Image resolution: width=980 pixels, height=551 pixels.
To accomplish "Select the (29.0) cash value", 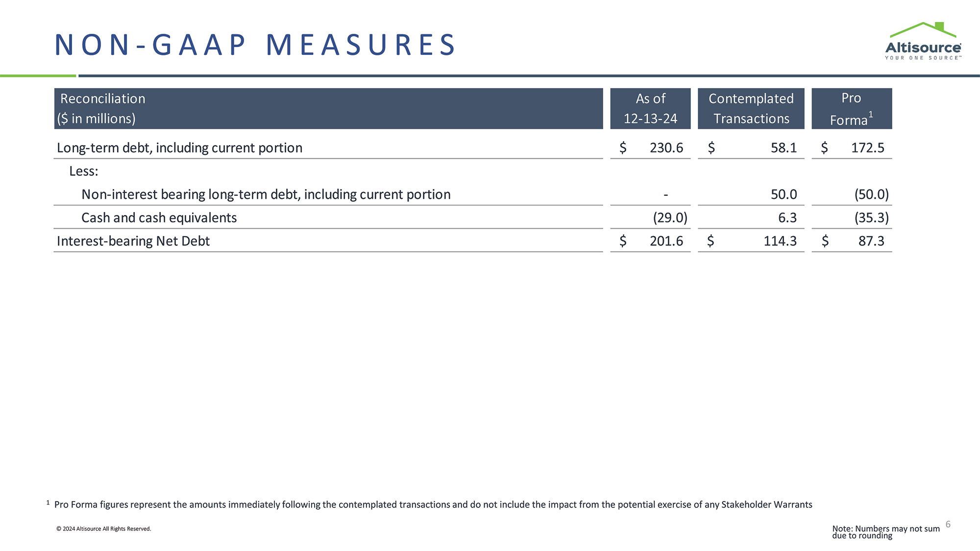I will click(x=670, y=218).
